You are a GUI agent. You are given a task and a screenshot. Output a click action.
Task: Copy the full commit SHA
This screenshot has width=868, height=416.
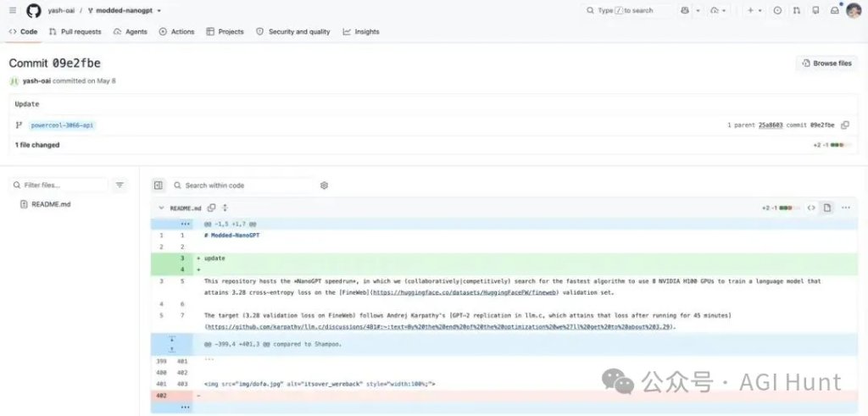(x=845, y=125)
